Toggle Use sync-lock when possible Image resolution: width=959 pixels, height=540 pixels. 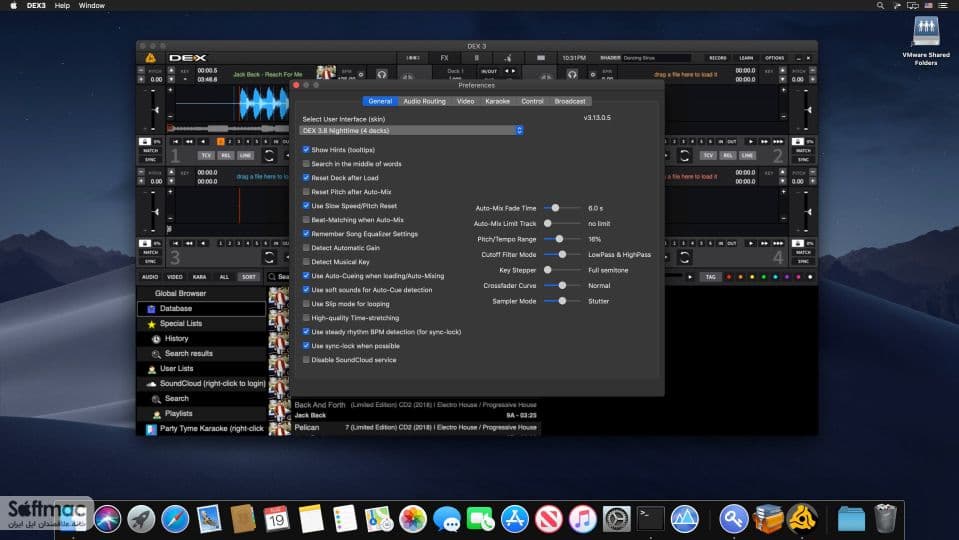(306, 346)
